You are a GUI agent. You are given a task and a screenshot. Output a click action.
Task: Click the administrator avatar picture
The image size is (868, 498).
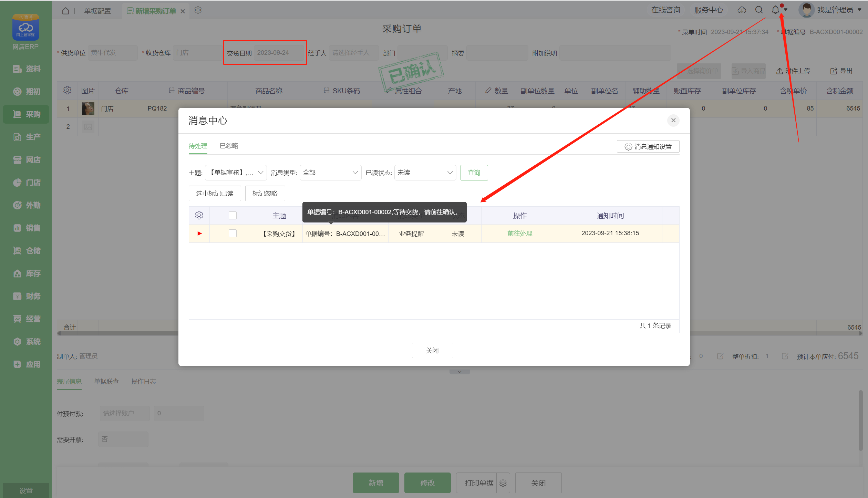(806, 10)
